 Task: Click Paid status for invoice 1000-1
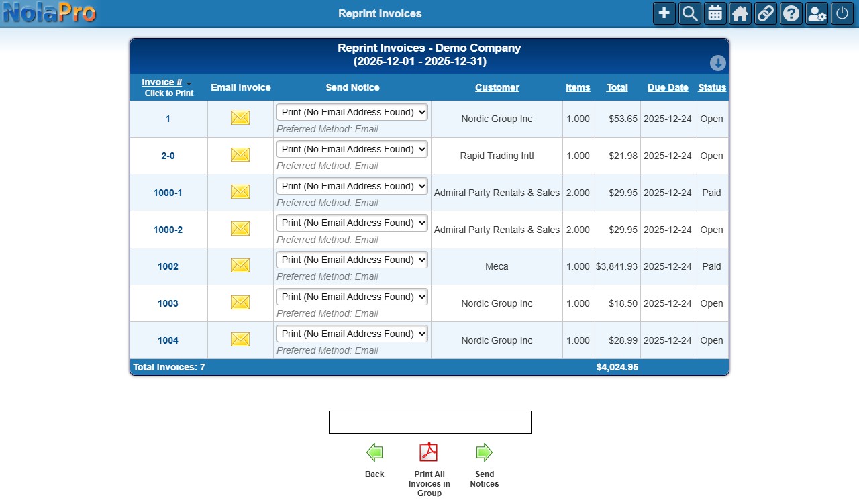point(711,193)
